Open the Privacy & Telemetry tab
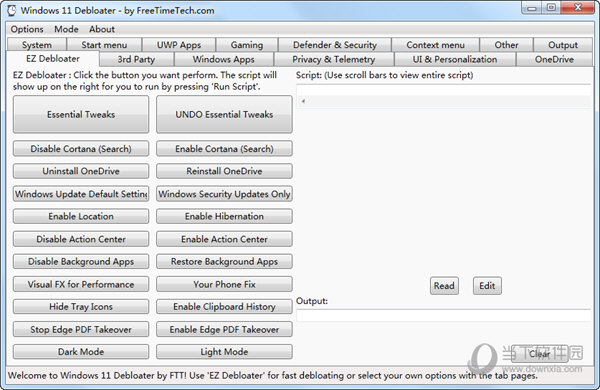Viewport: 600px width, 390px height. point(334,59)
